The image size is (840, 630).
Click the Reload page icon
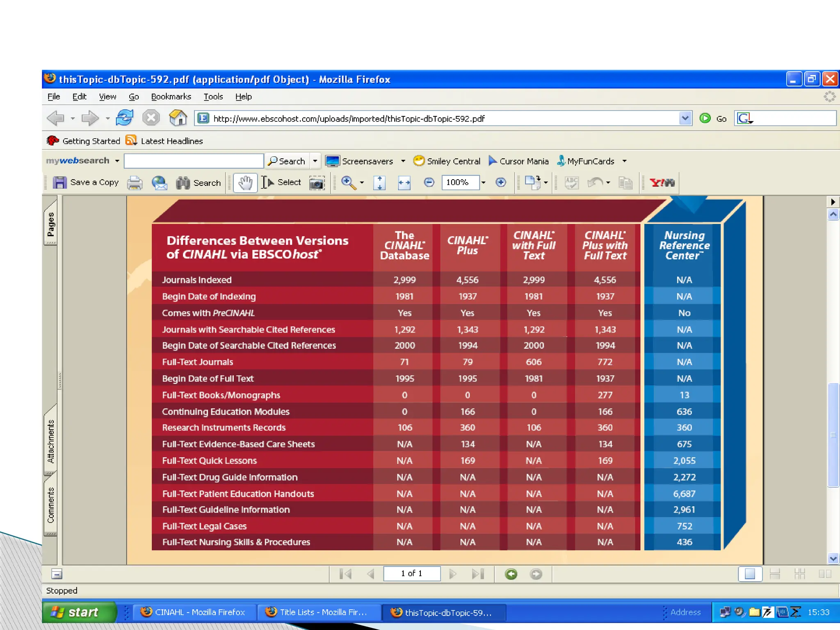124,119
